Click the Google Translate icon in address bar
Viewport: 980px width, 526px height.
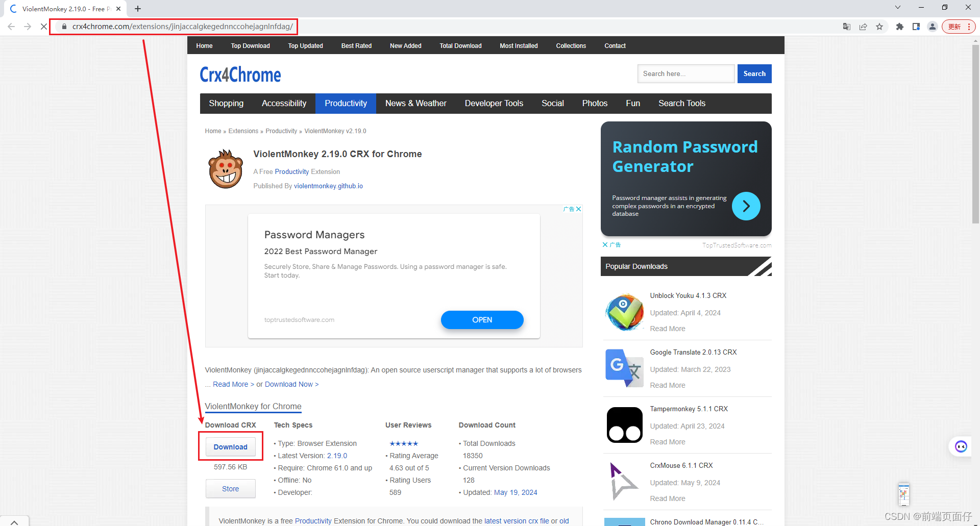pyautogui.click(x=847, y=27)
